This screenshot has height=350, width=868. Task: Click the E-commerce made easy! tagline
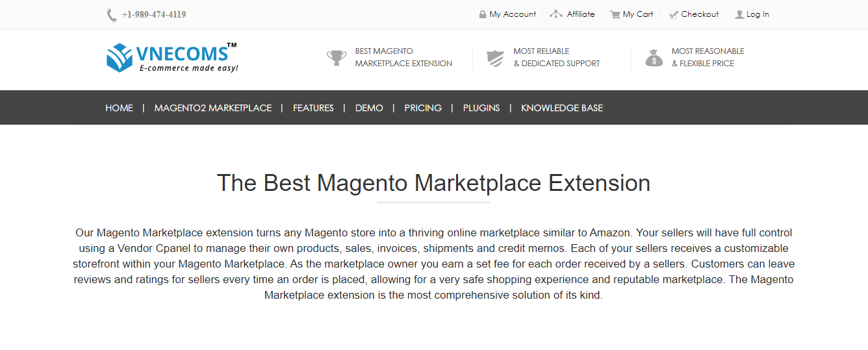(189, 68)
